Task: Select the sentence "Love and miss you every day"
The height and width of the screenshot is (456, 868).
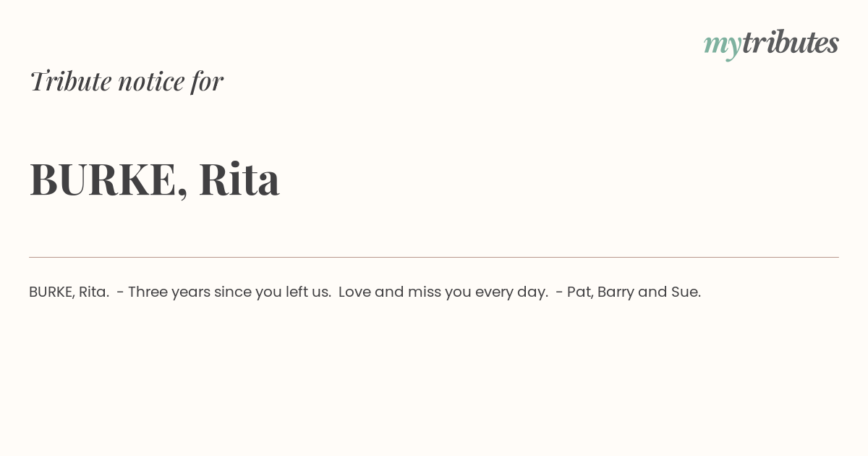Action: click(x=443, y=292)
